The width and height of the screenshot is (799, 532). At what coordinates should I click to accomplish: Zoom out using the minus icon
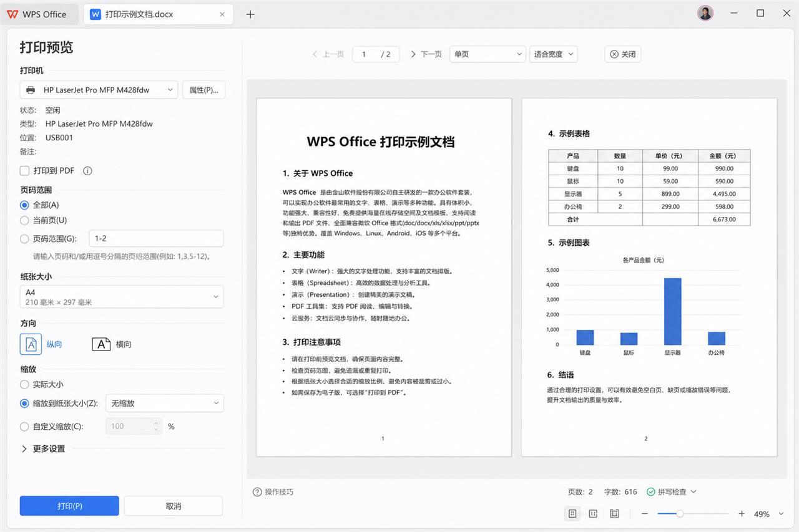click(x=645, y=513)
